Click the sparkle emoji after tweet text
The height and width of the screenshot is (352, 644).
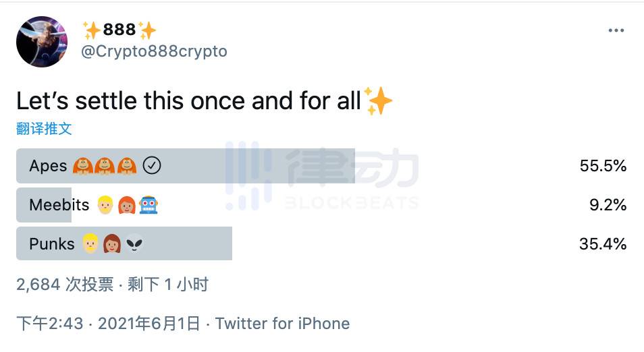tap(378, 101)
